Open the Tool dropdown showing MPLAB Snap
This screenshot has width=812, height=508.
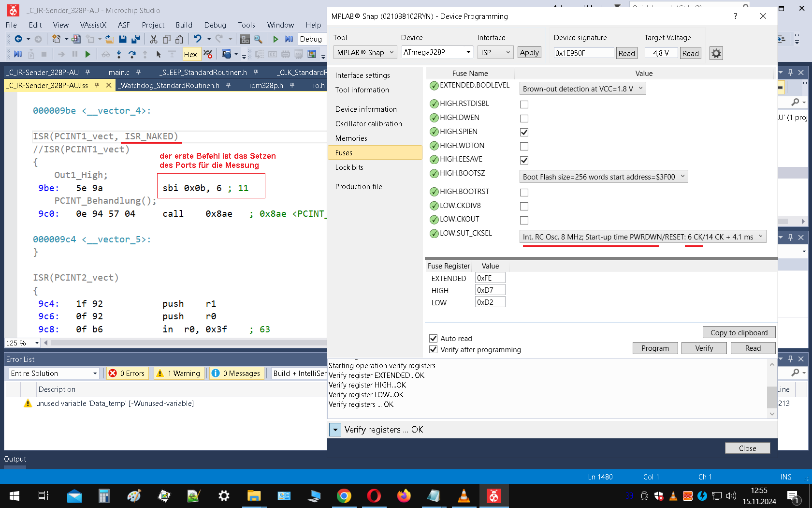[365, 52]
